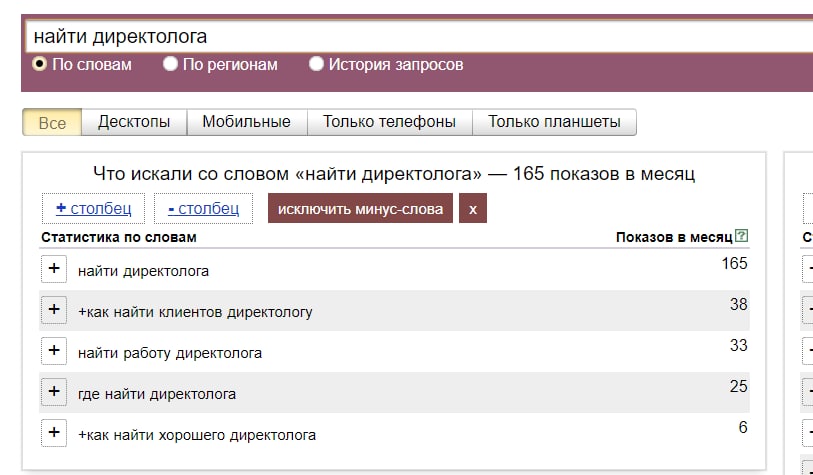Add 'найти директолога' with its plus icon
813x475 pixels.
point(54,269)
